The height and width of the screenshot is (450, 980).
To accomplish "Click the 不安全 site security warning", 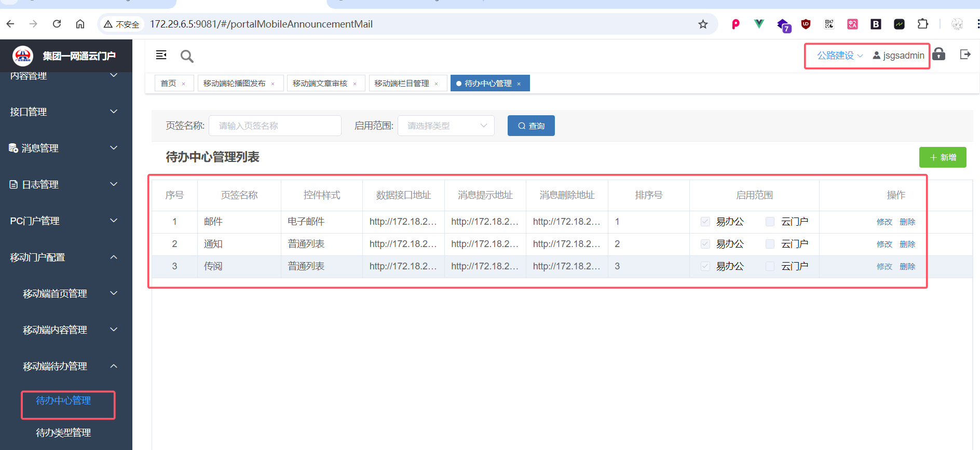I will pos(122,24).
